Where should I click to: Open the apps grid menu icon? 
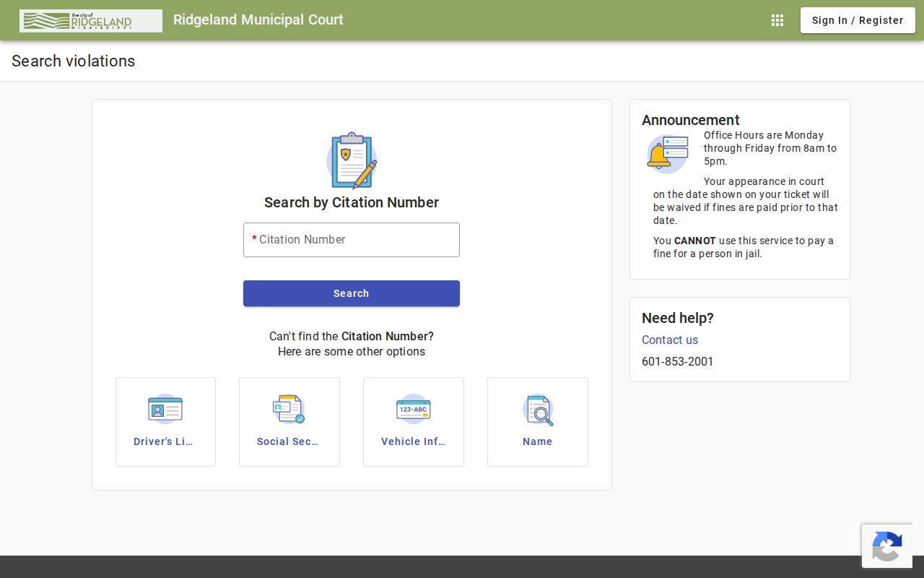[x=777, y=20]
